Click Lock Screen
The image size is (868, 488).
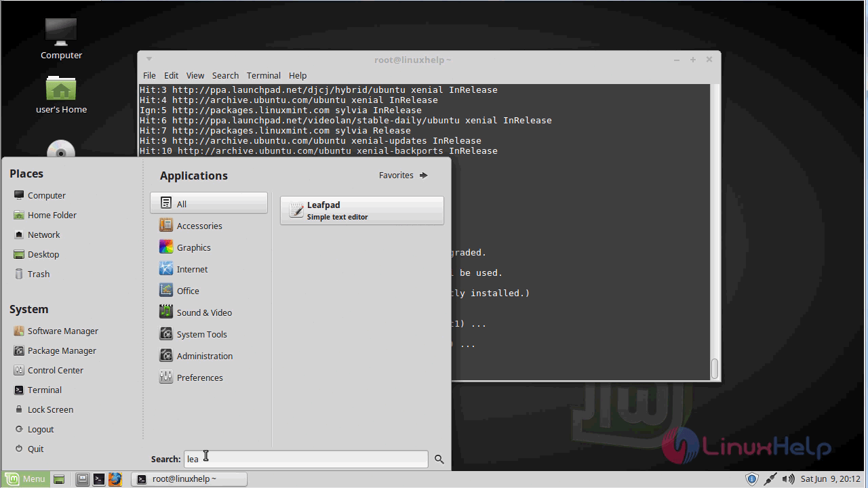click(x=43, y=409)
